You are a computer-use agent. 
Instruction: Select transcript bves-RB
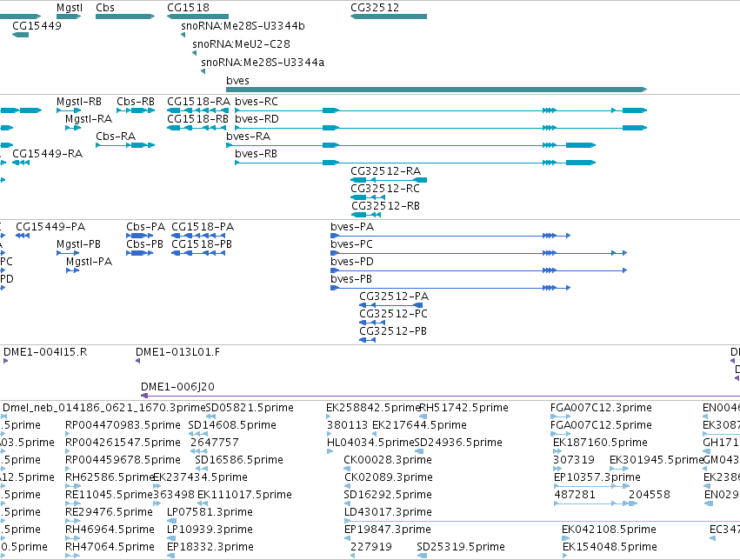pyautogui.click(x=416, y=163)
